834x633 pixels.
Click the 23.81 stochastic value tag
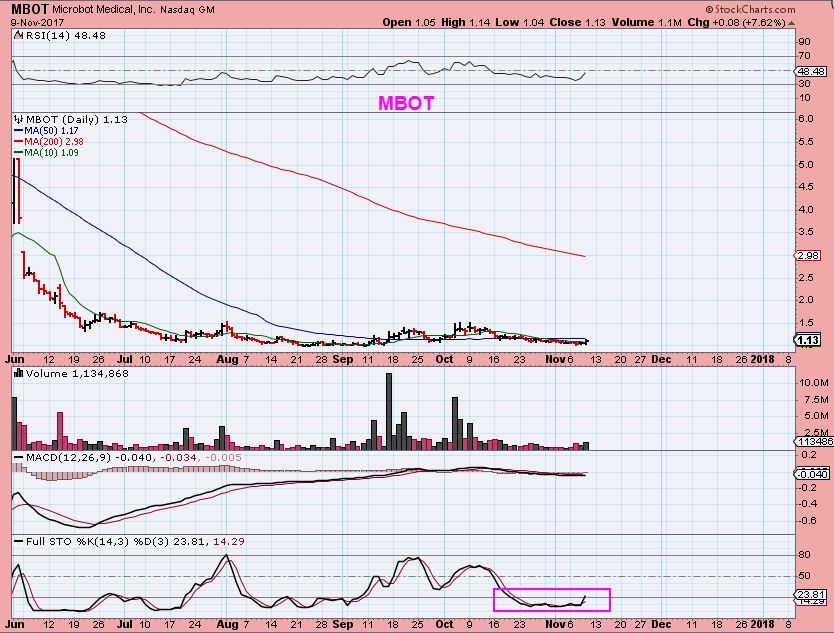[811, 595]
